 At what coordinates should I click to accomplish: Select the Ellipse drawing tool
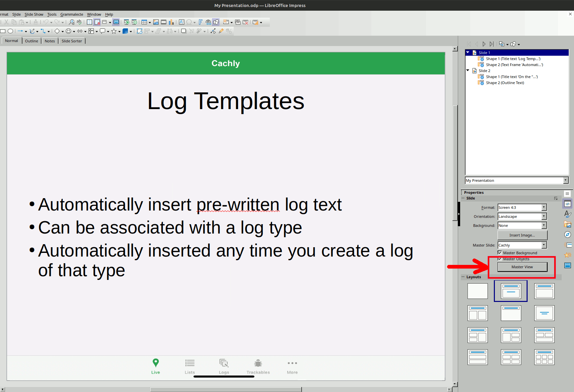pyautogui.click(x=10, y=31)
